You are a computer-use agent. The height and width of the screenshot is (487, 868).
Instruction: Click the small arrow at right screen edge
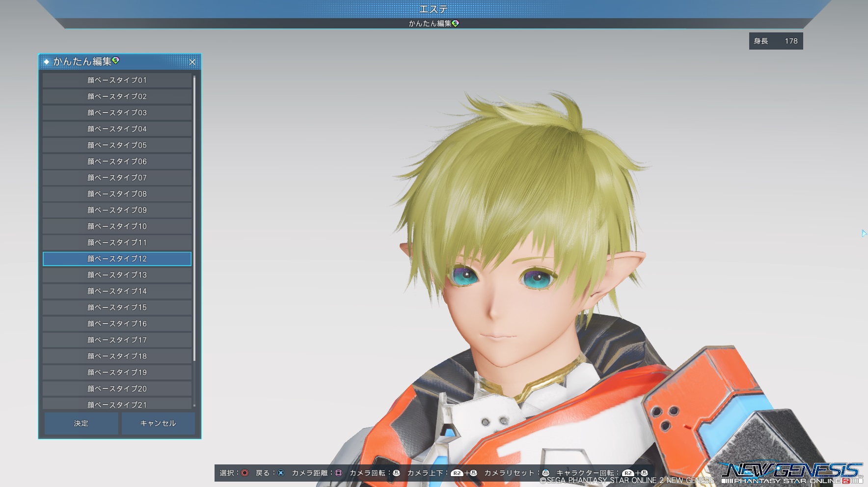864,233
